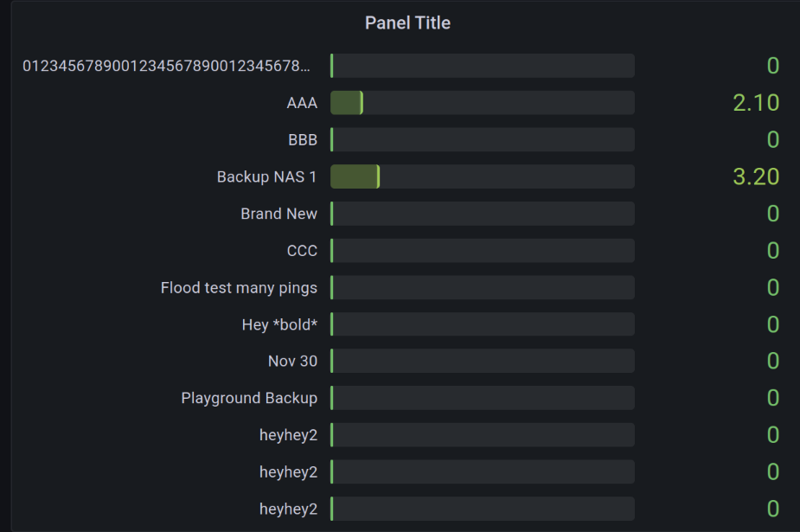800x532 pixels.
Task: Select the AAA value 2.10
Action: [756, 103]
